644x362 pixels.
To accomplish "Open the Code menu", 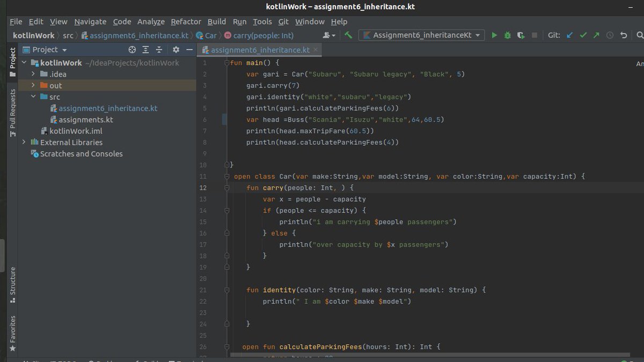I will click(121, 21).
